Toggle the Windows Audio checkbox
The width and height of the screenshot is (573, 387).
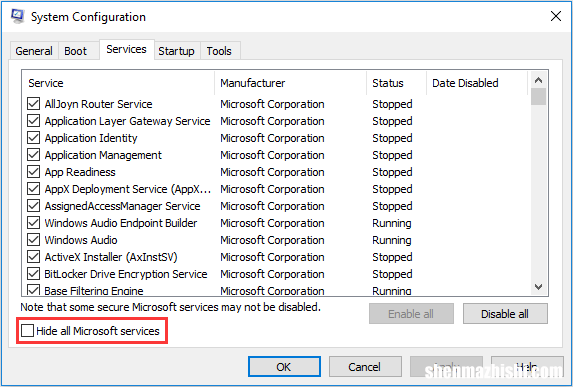click(34, 240)
